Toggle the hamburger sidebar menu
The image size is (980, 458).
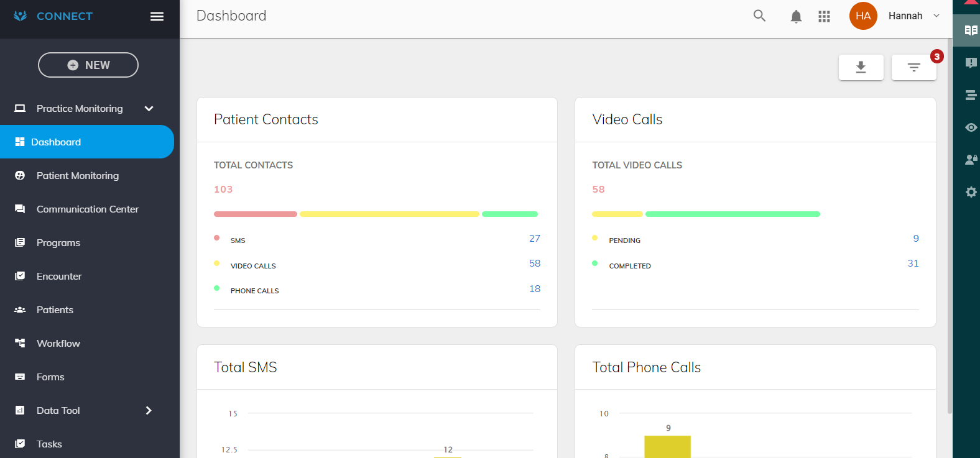coord(157,16)
